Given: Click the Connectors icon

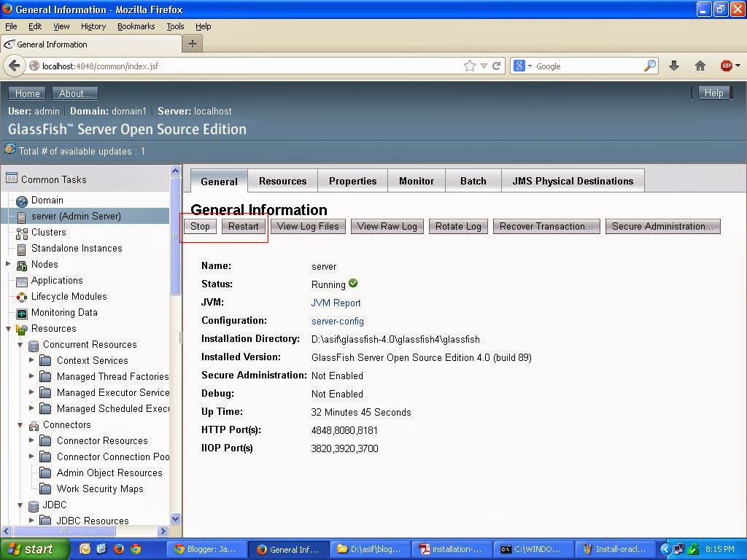Looking at the screenshot, I should 34,425.
